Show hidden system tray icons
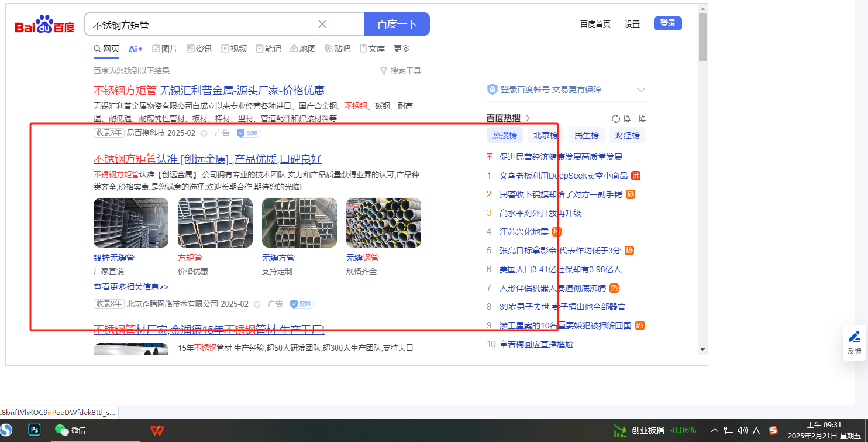The width and height of the screenshot is (868, 442). [715, 430]
